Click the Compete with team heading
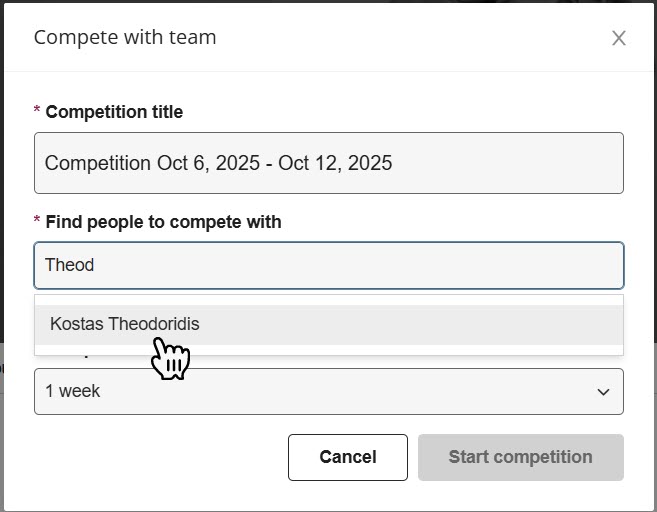 pyautogui.click(x=125, y=38)
